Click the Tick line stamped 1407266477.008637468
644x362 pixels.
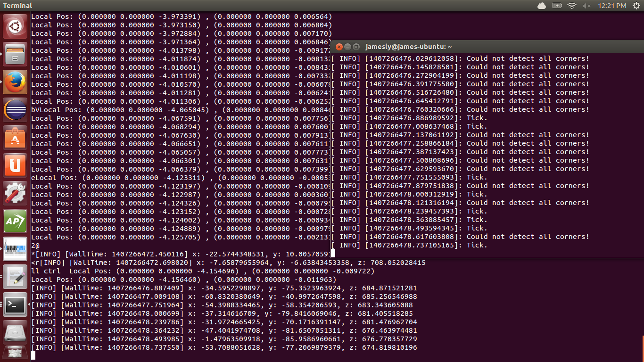[x=409, y=126]
